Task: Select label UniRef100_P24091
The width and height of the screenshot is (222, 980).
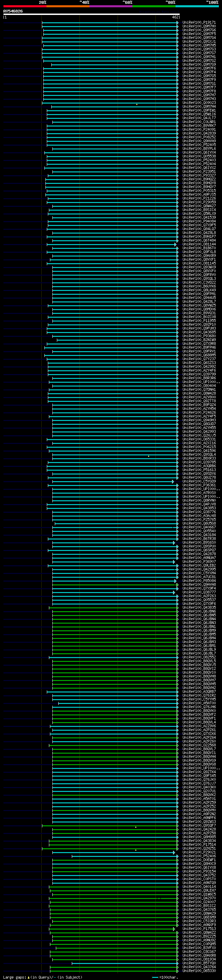Action: click(x=199, y=129)
